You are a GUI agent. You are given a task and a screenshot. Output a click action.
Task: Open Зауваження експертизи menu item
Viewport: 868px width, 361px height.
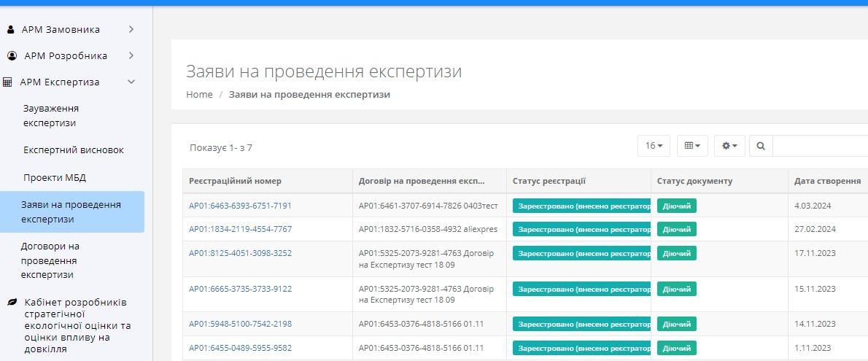(51, 115)
